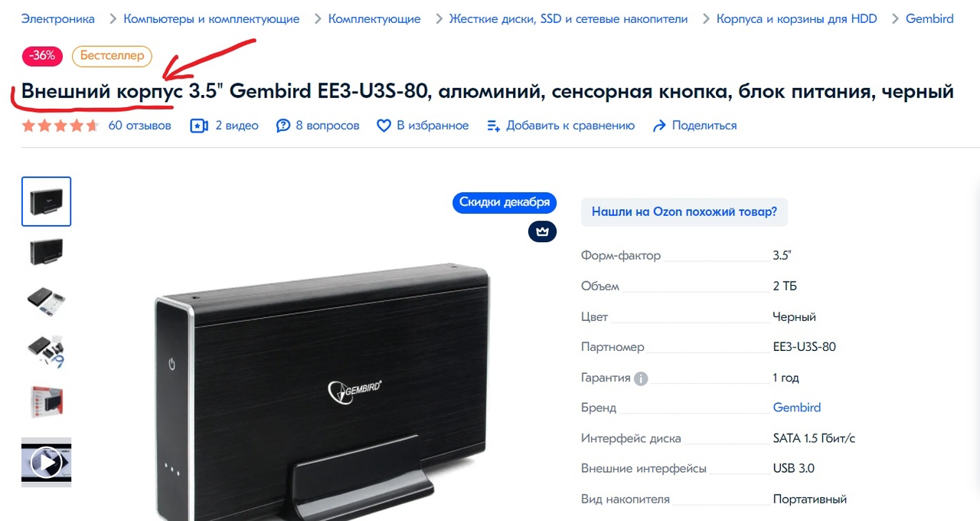Click the compare list icon
980x521 pixels.
494,126
